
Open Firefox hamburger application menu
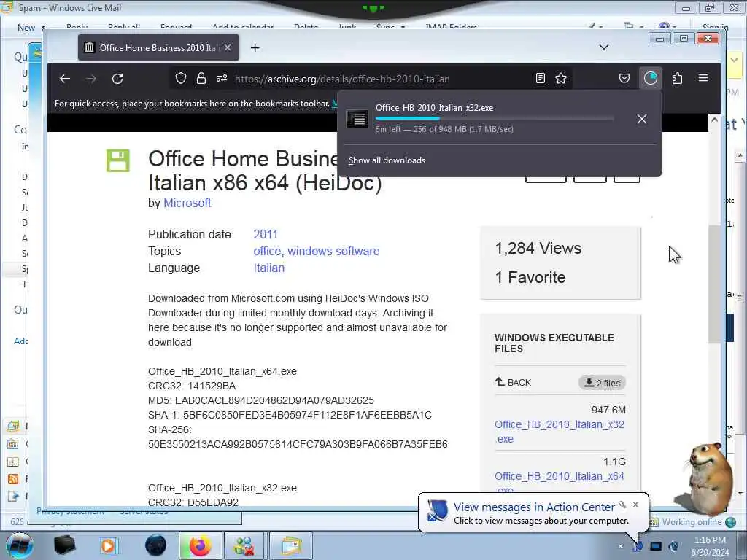click(703, 78)
